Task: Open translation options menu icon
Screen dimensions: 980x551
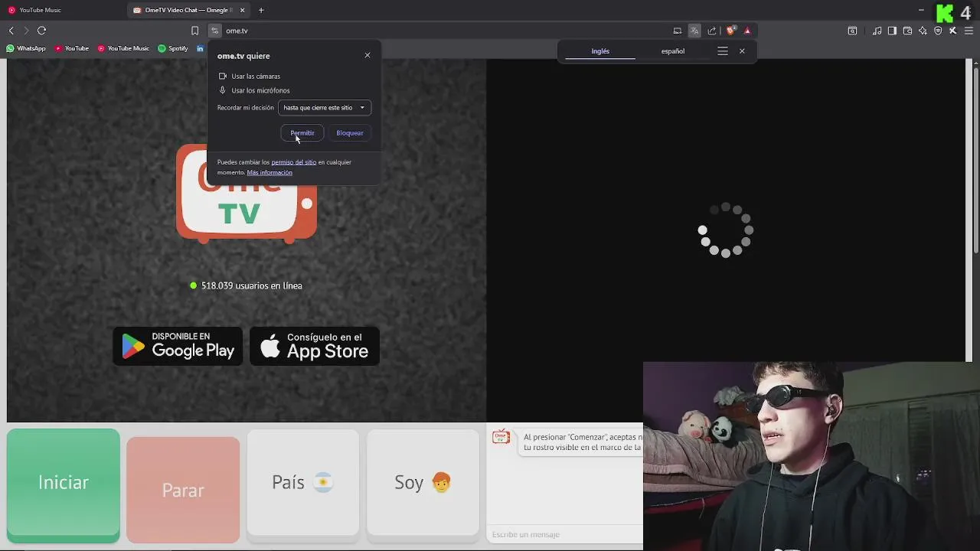Action: [x=723, y=51]
